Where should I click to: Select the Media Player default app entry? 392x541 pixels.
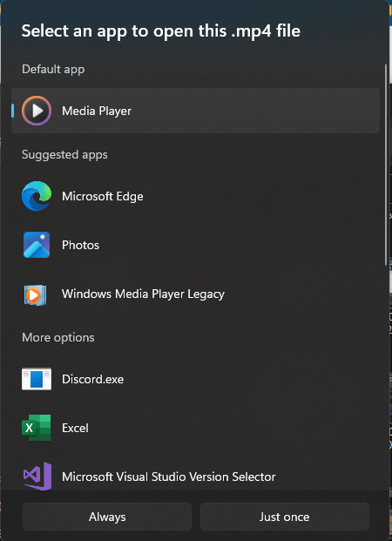(196, 111)
